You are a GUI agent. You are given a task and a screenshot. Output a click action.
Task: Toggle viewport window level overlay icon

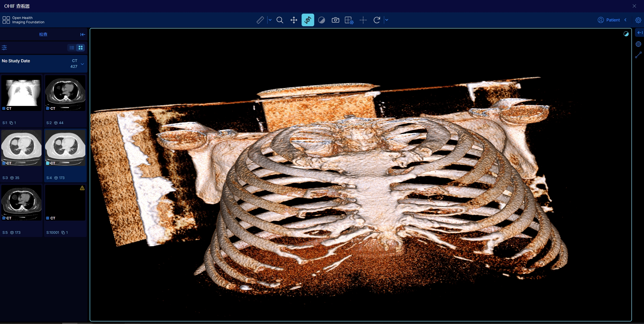[x=626, y=34]
